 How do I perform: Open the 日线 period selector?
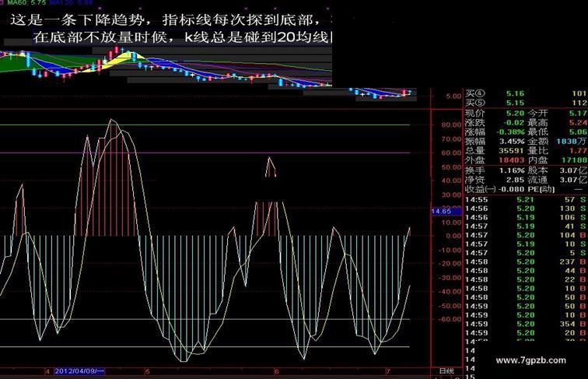pyautogui.click(x=446, y=371)
